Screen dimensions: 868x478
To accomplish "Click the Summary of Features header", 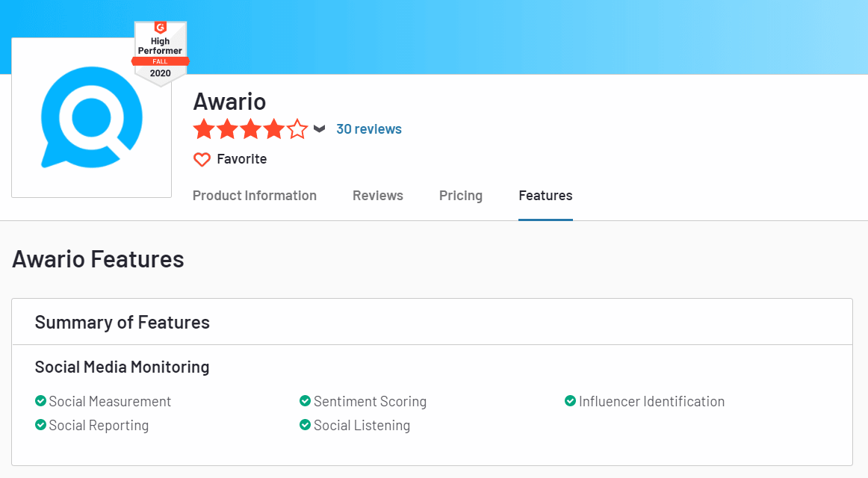I will pos(123,323).
